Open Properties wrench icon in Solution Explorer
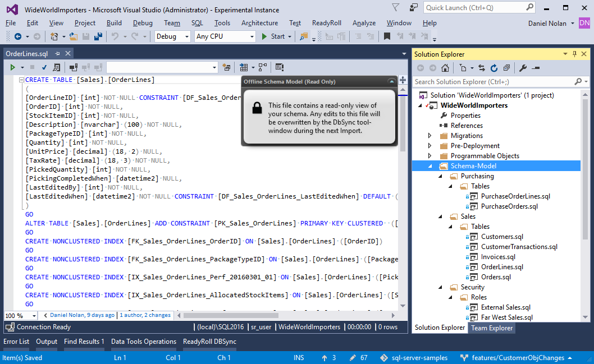Viewport: 594px width, 364px height. pyautogui.click(x=523, y=68)
